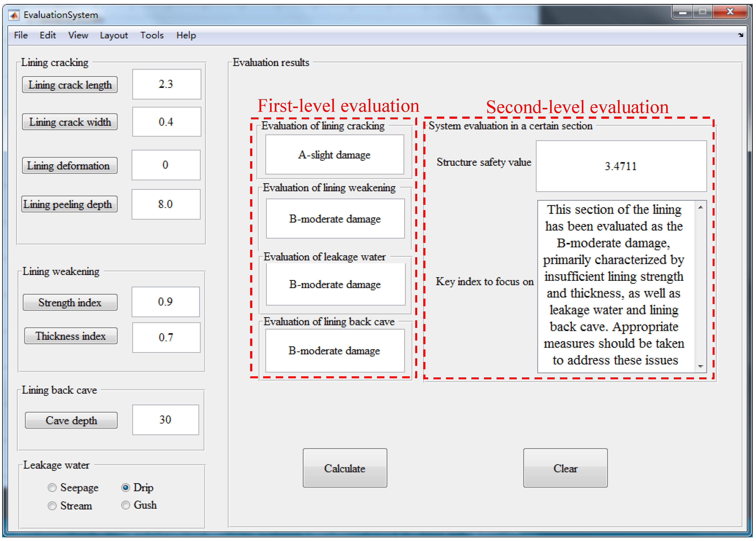Click 'System evaluation in a certain section' title
The height and width of the screenshot is (541, 756).
click(x=511, y=126)
